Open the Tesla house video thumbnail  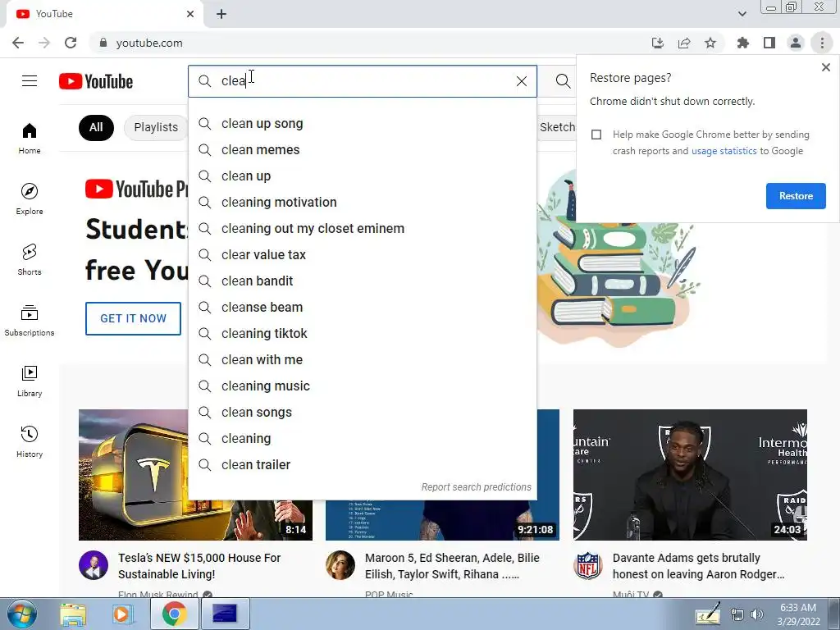133,475
